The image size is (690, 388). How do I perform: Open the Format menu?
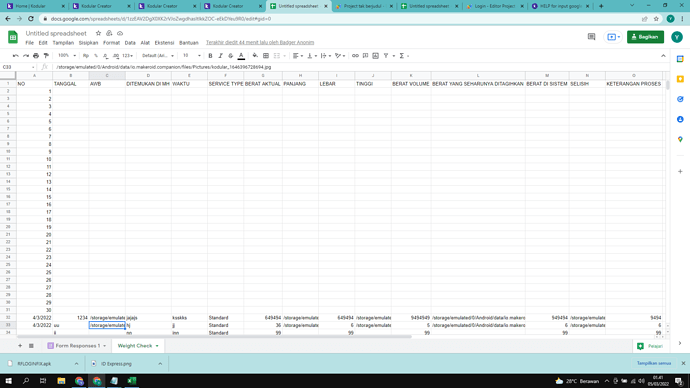coord(111,43)
